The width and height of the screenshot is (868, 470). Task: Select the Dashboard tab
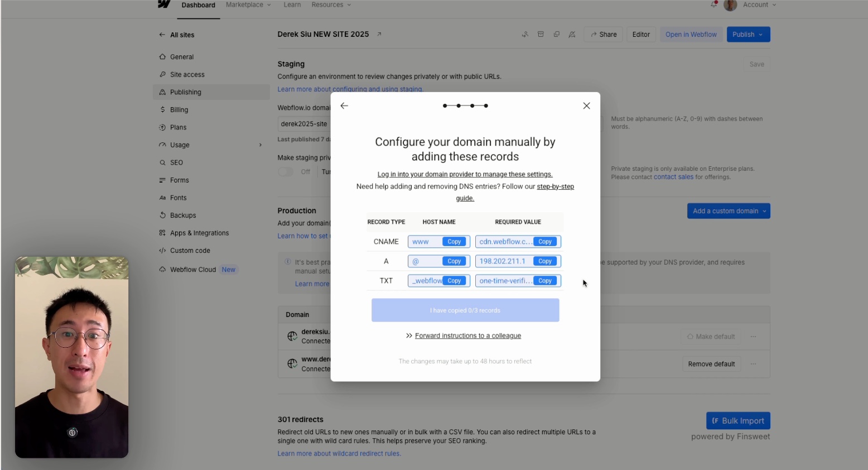[x=198, y=5]
